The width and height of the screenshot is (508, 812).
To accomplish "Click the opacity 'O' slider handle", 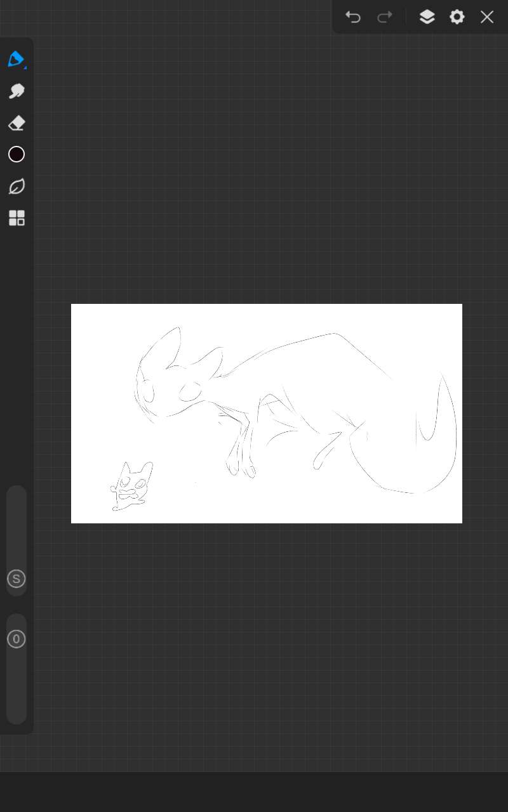I will tap(17, 639).
